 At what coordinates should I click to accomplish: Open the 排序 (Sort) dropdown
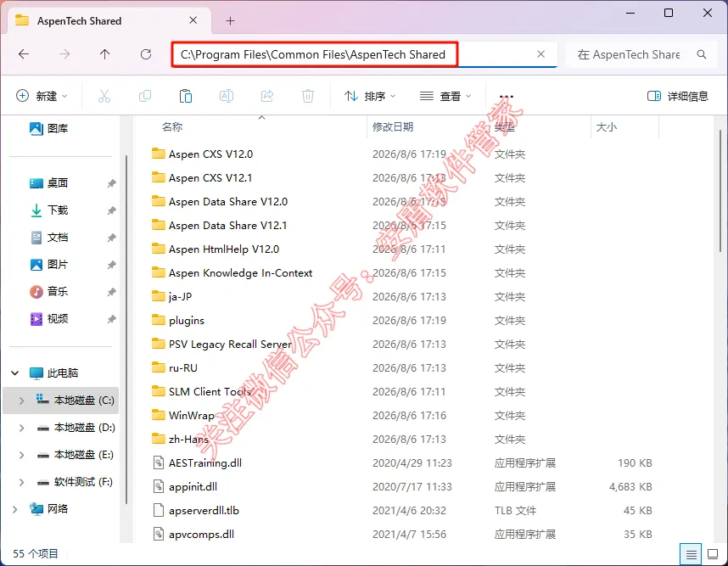(x=370, y=96)
